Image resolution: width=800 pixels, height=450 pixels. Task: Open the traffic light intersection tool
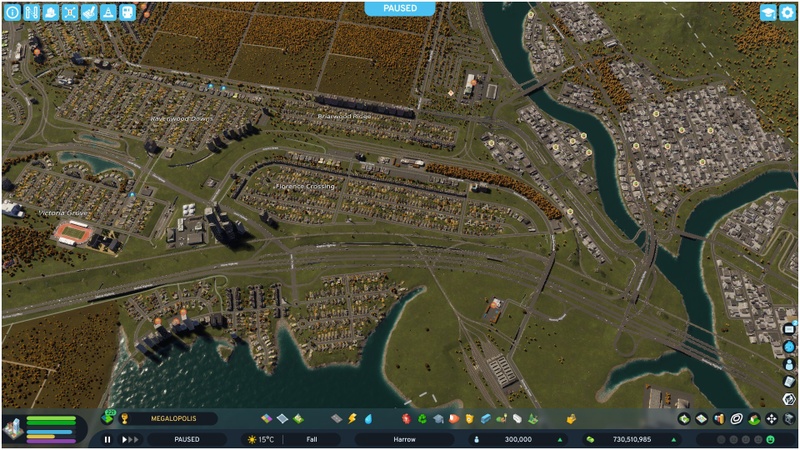(x=70, y=12)
